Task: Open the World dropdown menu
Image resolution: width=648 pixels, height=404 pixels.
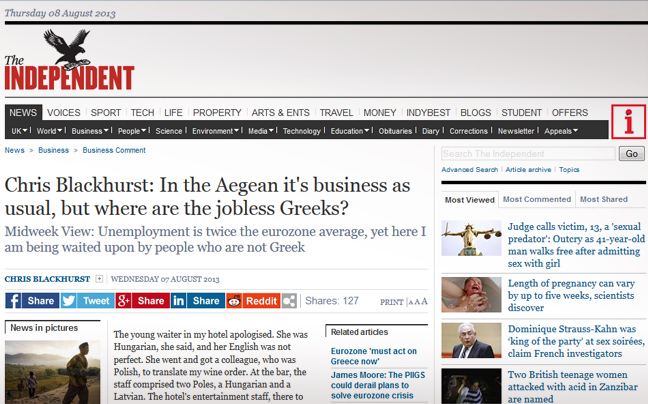Action: [49, 131]
